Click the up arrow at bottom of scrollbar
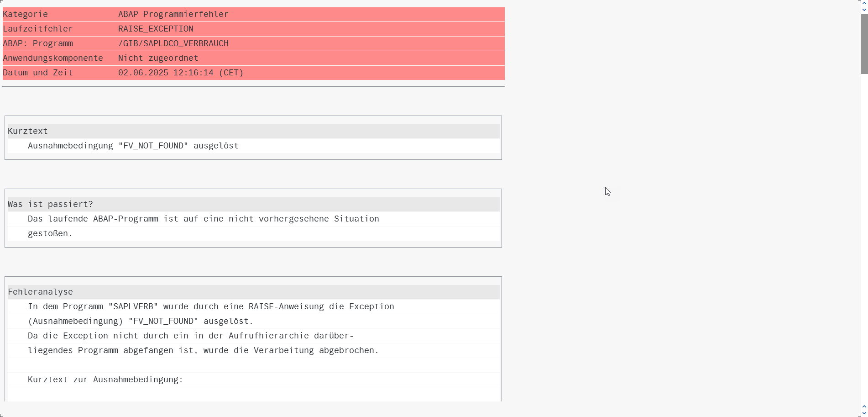Image resolution: width=868 pixels, height=417 pixels. tap(864, 406)
